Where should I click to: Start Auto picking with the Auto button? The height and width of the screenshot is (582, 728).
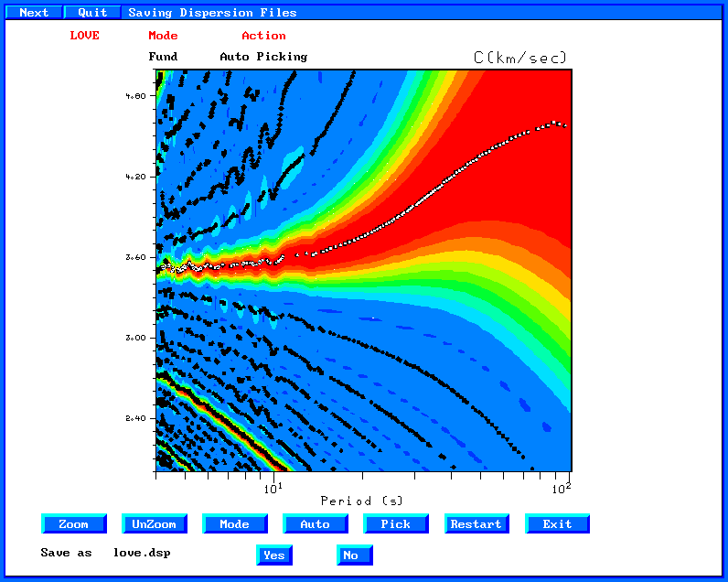tap(316, 523)
